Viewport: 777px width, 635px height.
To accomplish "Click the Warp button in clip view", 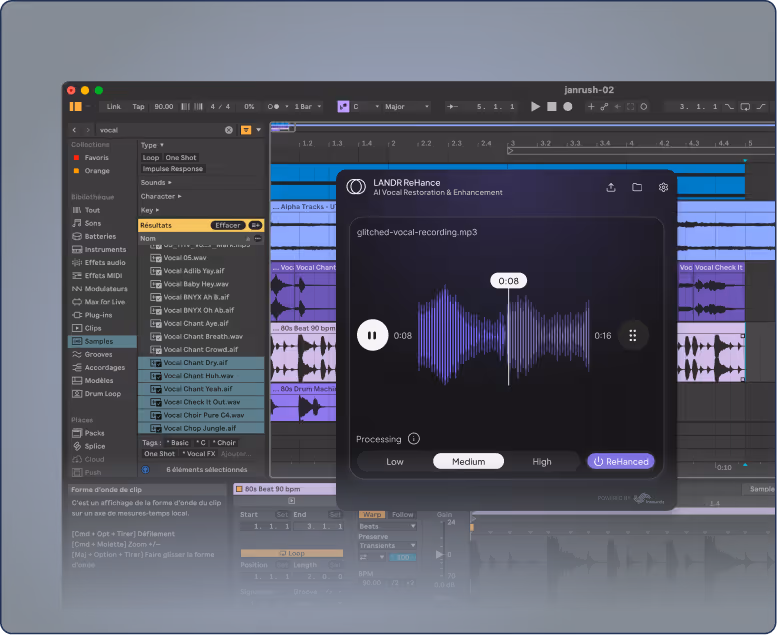I will pyautogui.click(x=372, y=515).
